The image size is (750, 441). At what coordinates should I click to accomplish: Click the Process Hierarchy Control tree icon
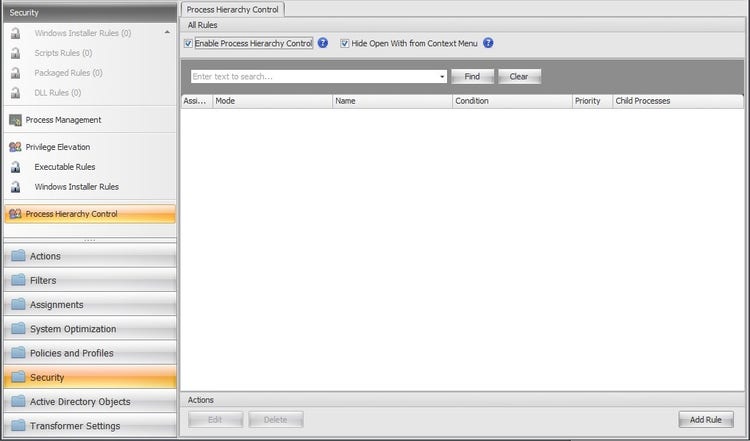[x=15, y=214]
